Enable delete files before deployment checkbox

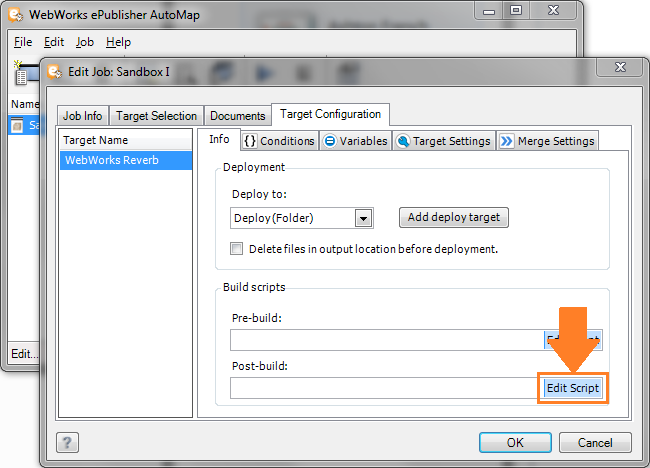(x=237, y=249)
